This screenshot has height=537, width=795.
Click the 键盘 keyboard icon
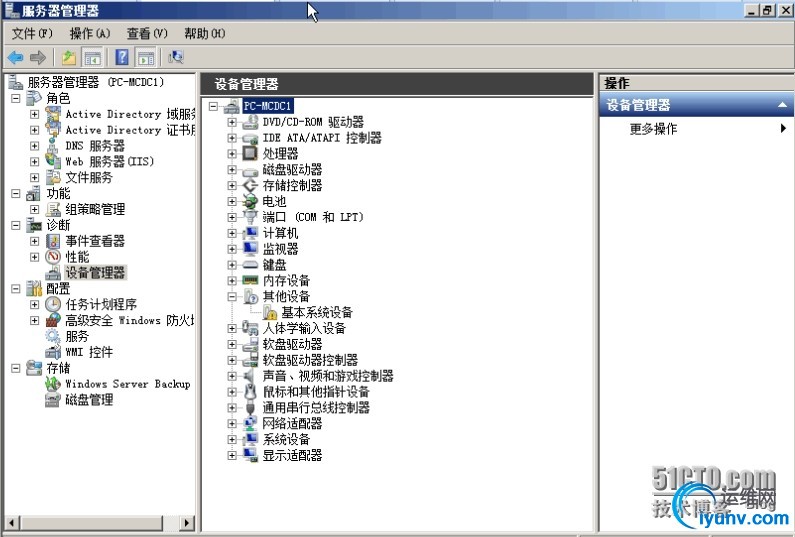pyautogui.click(x=250, y=265)
